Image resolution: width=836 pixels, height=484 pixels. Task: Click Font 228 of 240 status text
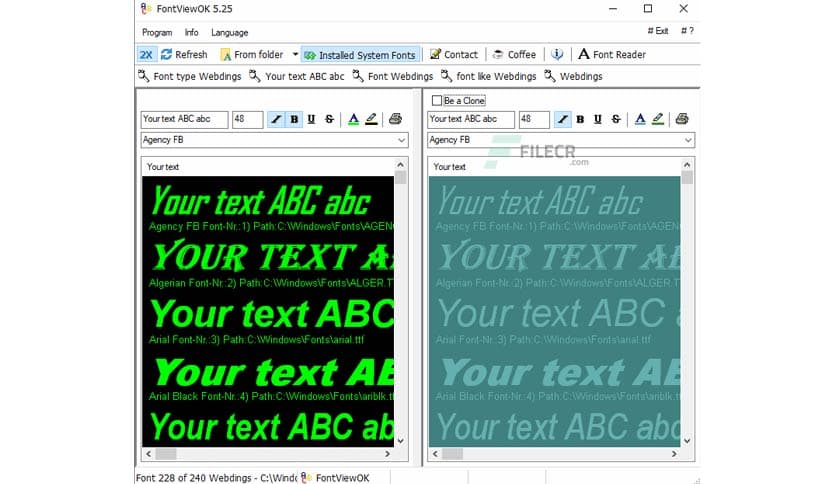pos(215,478)
